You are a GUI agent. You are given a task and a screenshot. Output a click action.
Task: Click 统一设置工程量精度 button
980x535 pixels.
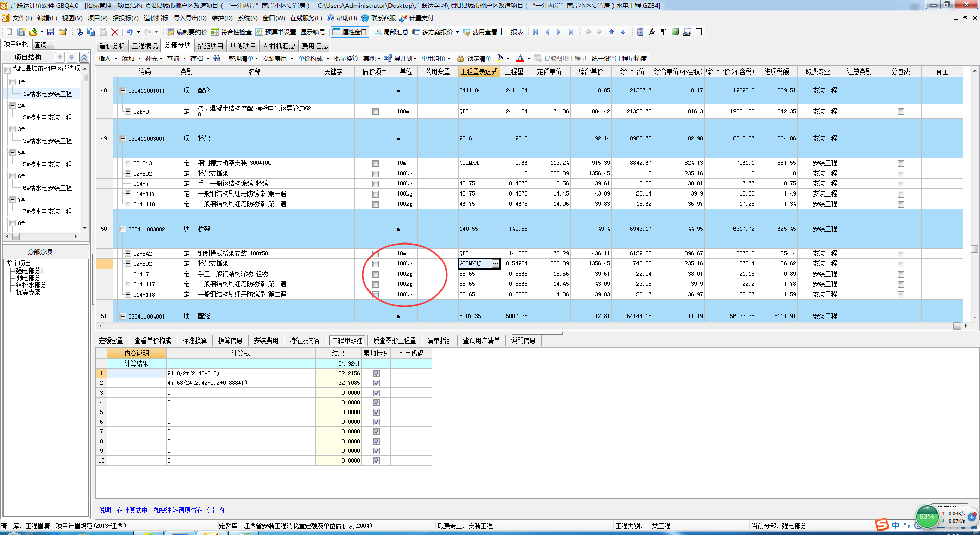[619, 58]
